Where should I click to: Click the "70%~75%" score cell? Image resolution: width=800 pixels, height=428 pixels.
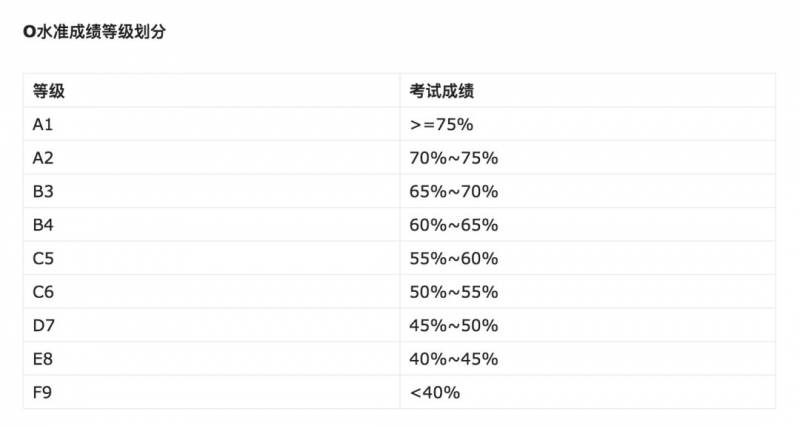453,158
